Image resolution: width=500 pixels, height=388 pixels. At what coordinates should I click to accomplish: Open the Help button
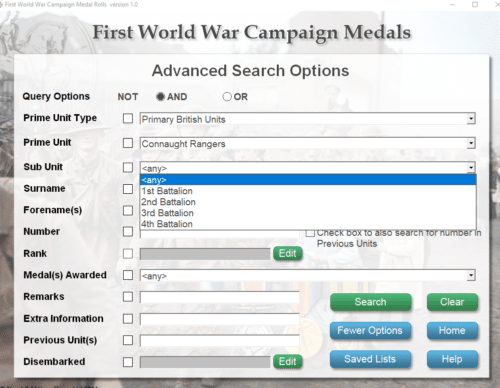coord(452,359)
